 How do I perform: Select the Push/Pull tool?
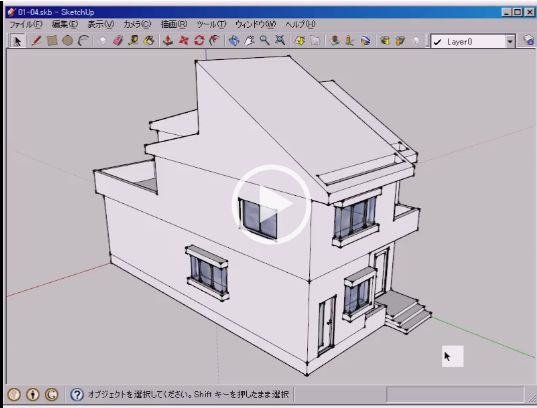coord(167,41)
